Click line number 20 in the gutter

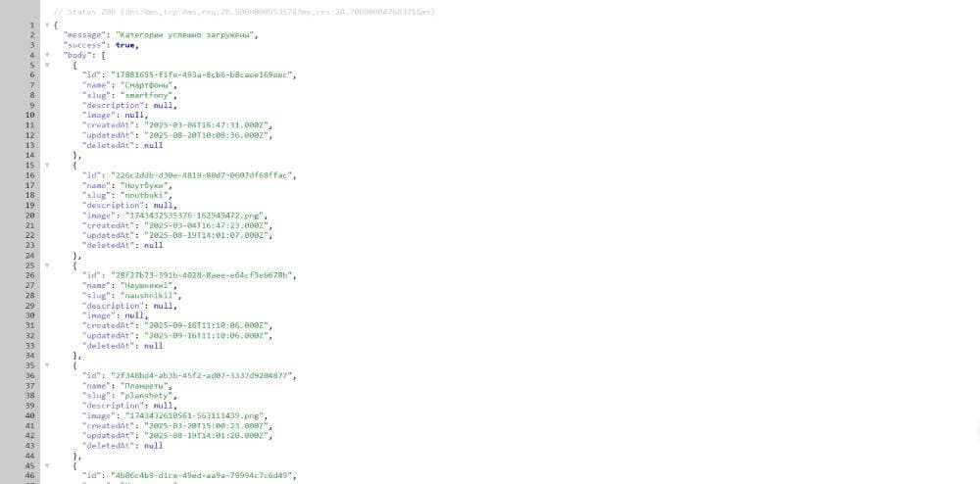point(30,216)
